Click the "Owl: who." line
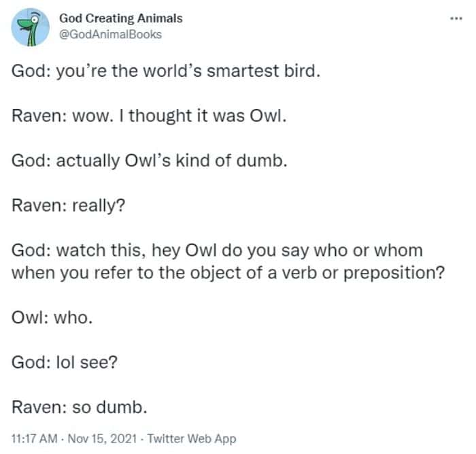Viewport: 476px width, 454px height. 52,318
